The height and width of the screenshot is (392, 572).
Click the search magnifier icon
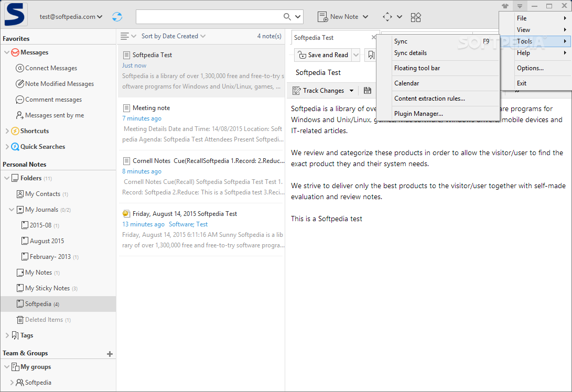pyautogui.click(x=287, y=17)
